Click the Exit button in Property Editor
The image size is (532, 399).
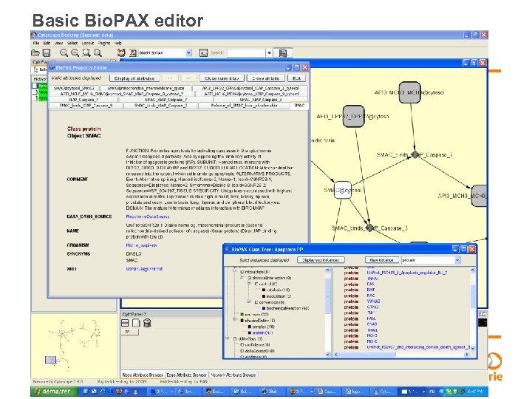coord(296,78)
